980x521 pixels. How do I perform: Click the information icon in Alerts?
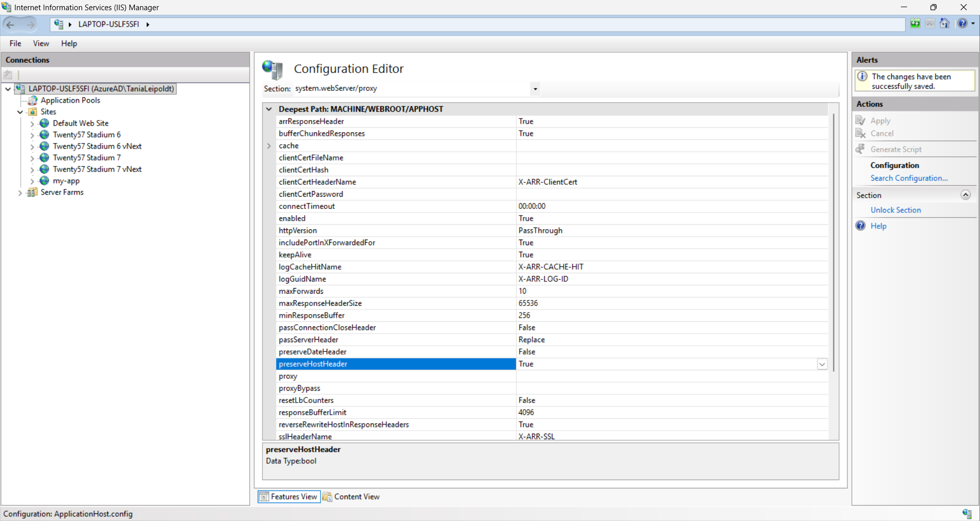[x=863, y=77]
